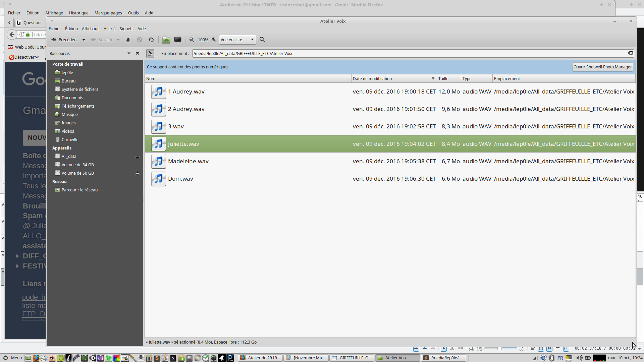Open the Raccourcis panel selector dropdown
The image size is (644, 362).
coord(129,53)
